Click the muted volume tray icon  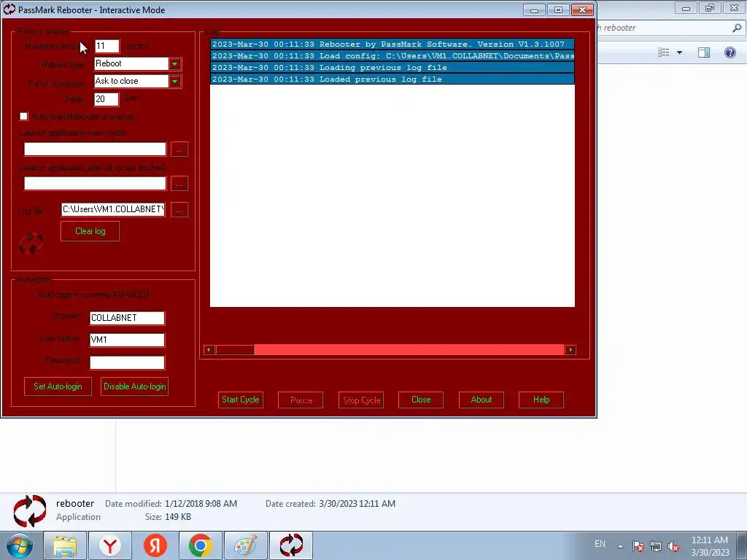tap(673, 546)
